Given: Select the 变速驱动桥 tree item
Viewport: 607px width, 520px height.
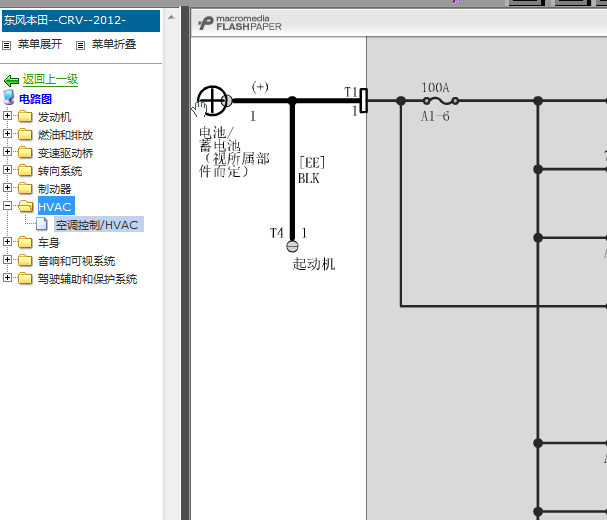Looking at the screenshot, I should click(x=65, y=153).
